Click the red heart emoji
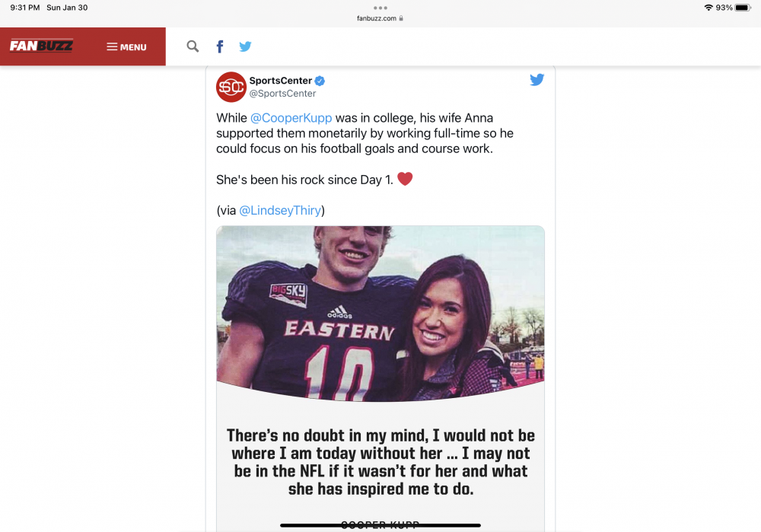761x532 pixels. 405,179
